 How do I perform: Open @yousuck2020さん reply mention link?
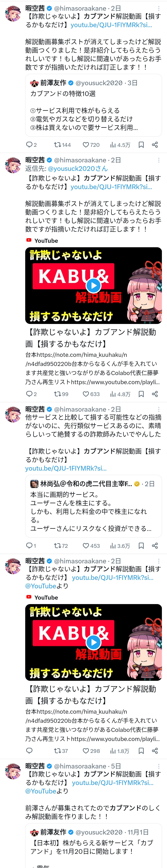coord(78,169)
